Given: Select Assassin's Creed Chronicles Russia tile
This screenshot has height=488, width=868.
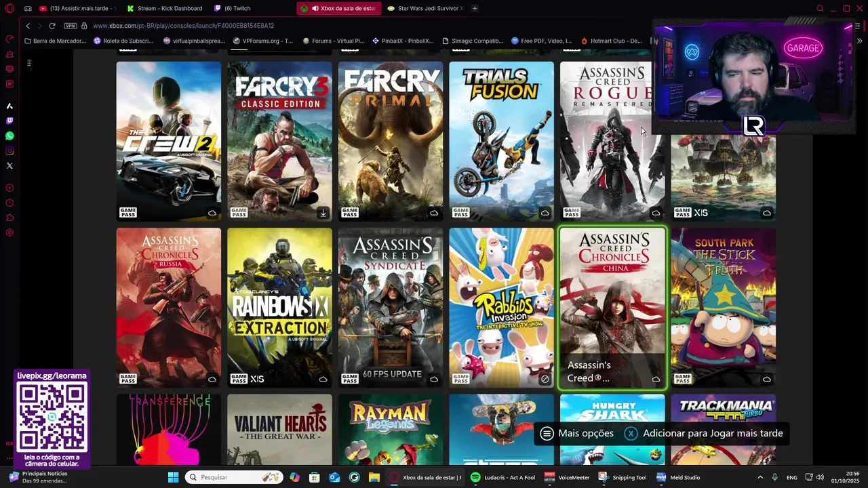Looking at the screenshot, I should pos(168,307).
